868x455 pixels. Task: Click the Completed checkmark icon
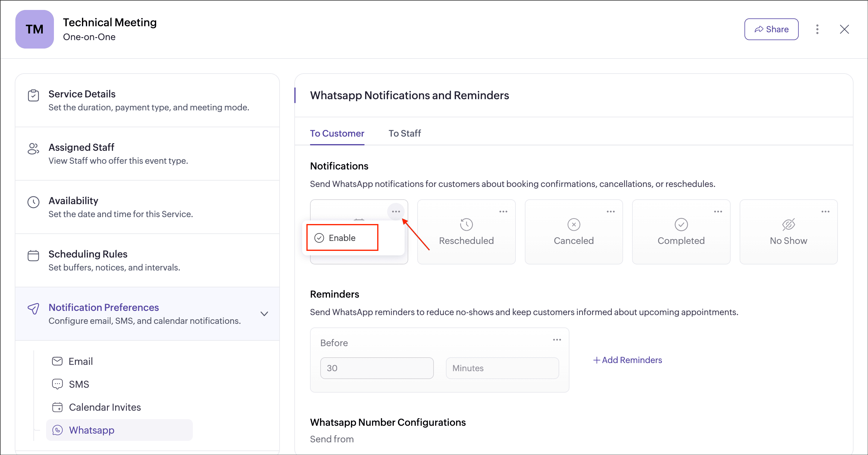pos(681,224)
